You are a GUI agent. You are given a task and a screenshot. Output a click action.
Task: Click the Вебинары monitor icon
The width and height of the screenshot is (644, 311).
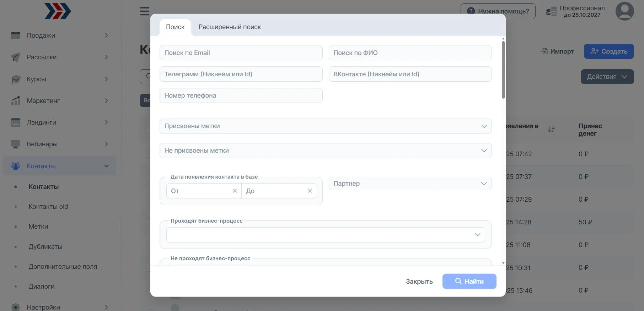click(x=16, y=144)
